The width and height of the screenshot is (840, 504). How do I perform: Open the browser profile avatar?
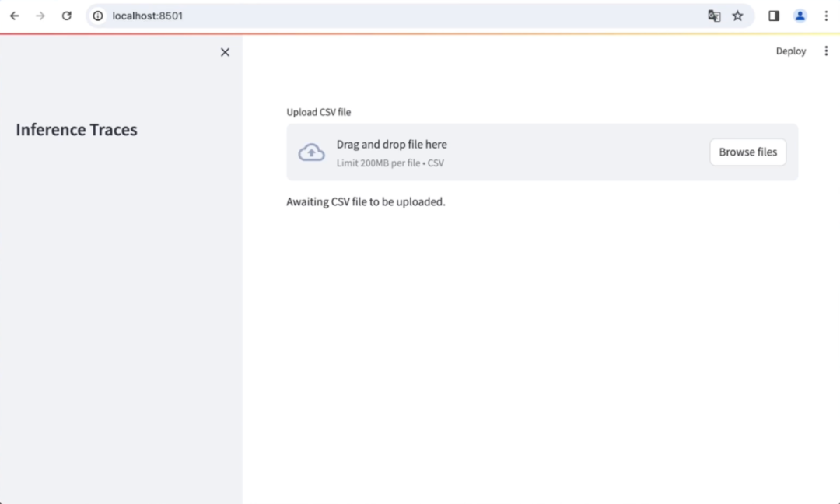click(800, 16)
